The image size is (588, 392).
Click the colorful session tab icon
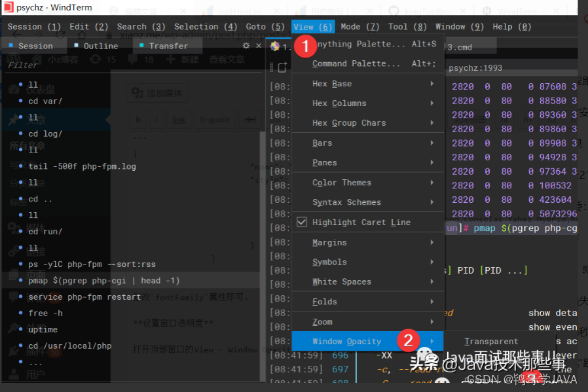[275, 46]
